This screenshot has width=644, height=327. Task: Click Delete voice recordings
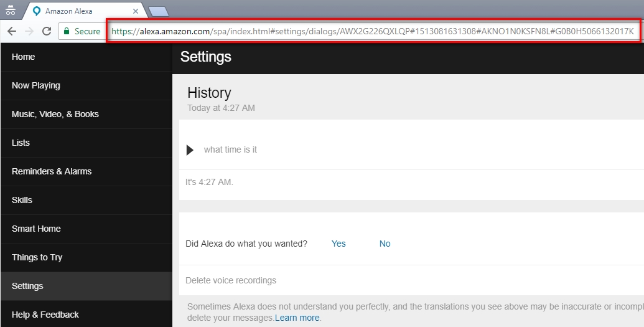pos(231,280)
